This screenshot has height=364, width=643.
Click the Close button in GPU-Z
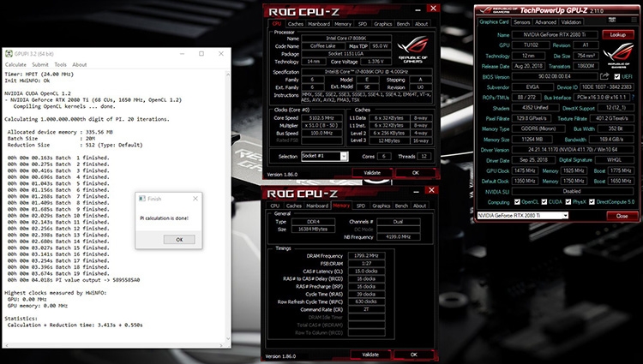(622, 216)
